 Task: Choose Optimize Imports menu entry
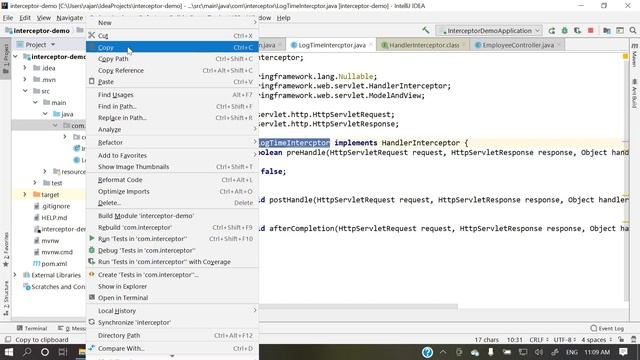pos(172,191)
